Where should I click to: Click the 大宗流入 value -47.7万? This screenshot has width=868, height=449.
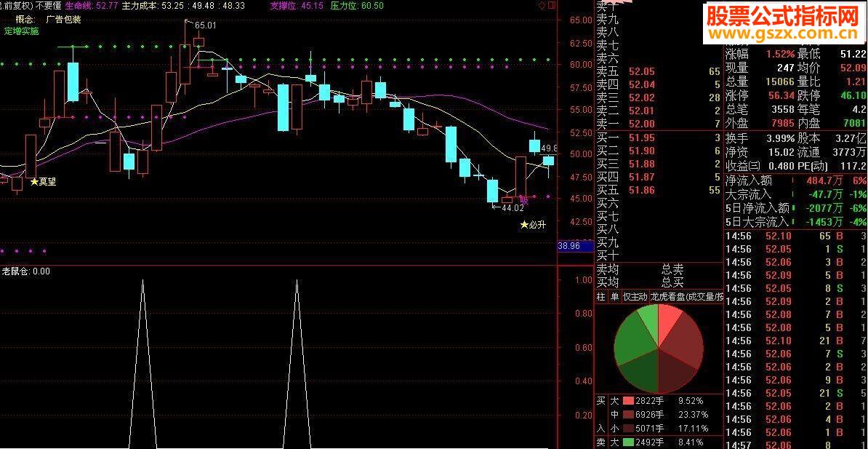tap(824, 194)
